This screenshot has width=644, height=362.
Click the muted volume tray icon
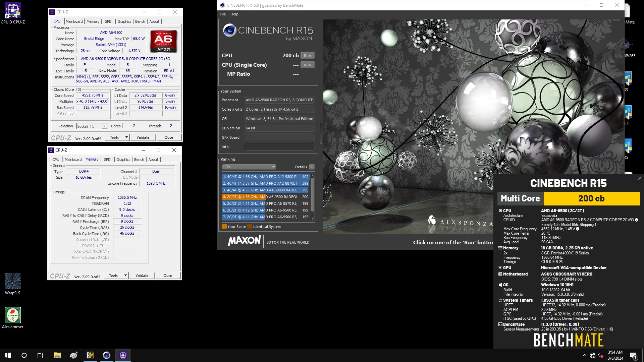[x=601, y=355]
